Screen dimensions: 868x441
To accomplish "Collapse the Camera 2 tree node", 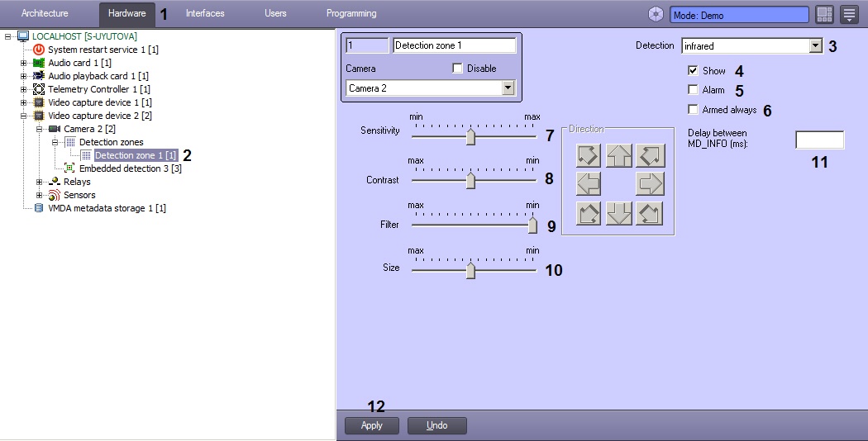I will 39,129.
